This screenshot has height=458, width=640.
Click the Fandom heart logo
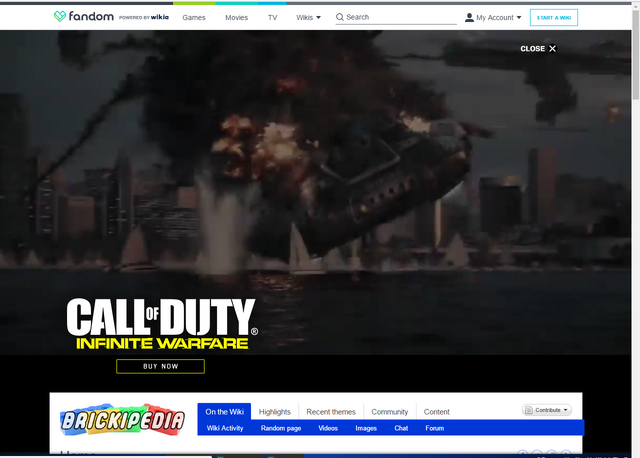click(x=60, y=16)
